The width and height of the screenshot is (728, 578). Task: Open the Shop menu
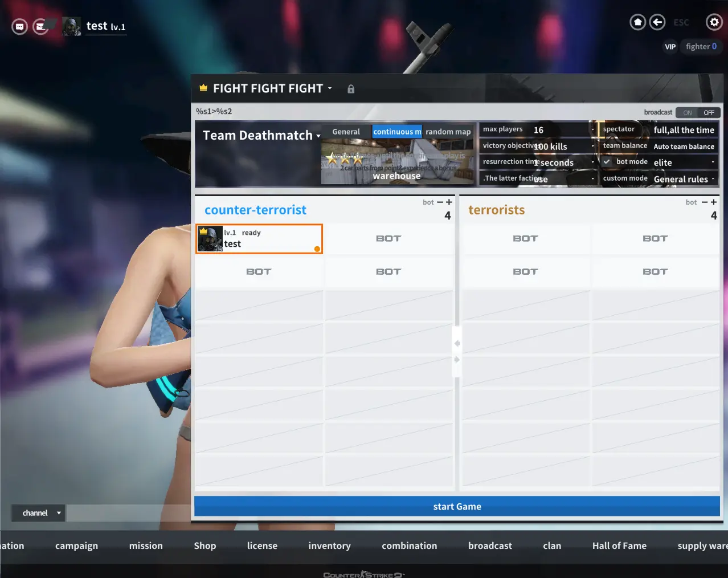pyautogui.click(x=205, y=546)
